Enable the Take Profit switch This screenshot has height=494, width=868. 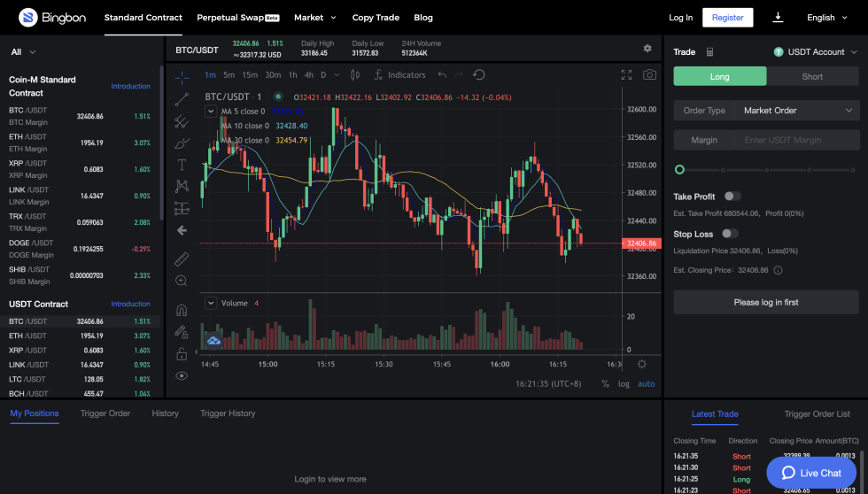point(732,197)
